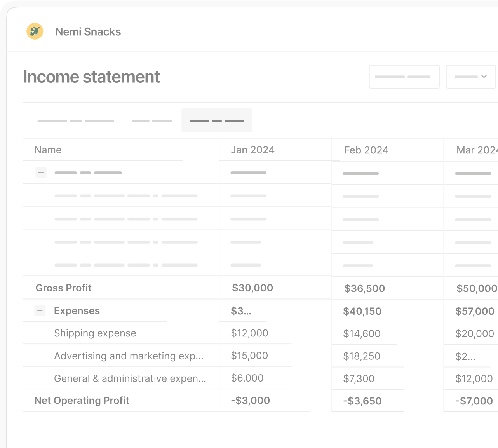Click the General & administrative expense row
The width and height of the screenshot is (498, 448).
[131, 378]
